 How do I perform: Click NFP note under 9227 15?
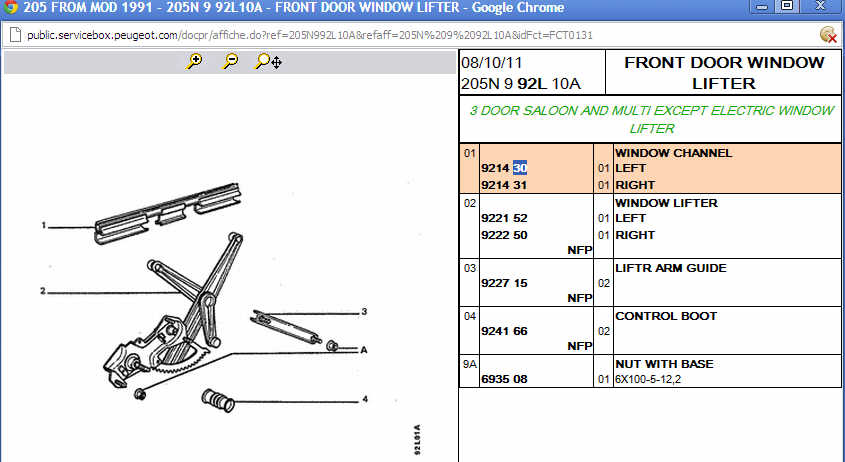580,298
